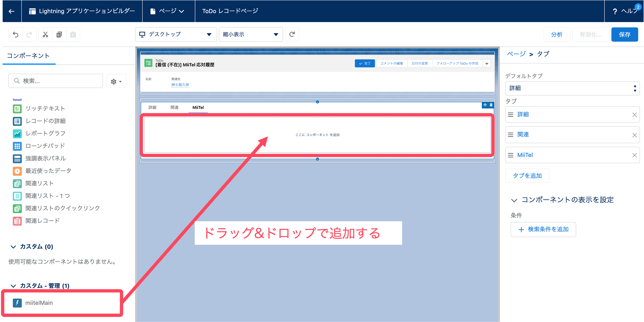644x322 pixels.
Task: Select 関連リスト - 1 つ component
Action: (x=41, y=196)
